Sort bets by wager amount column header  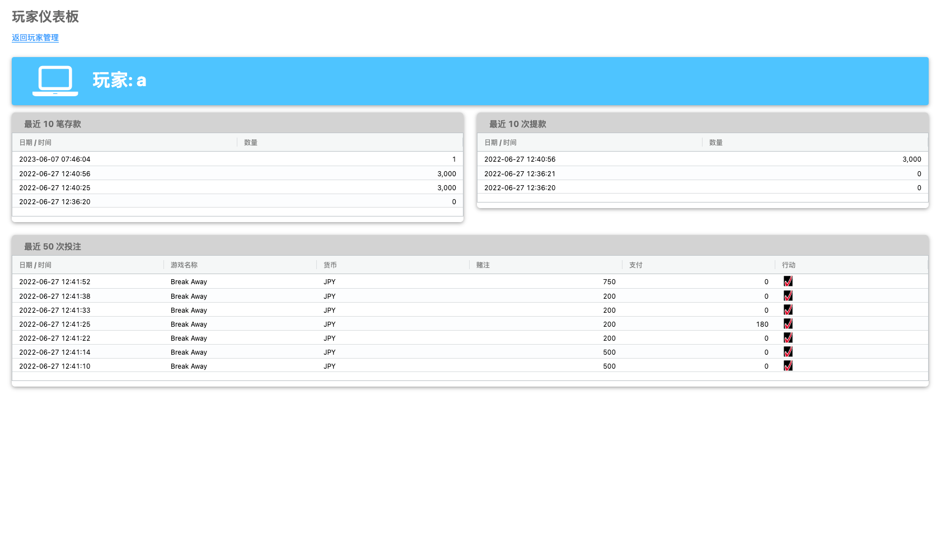tap(483, 265)
